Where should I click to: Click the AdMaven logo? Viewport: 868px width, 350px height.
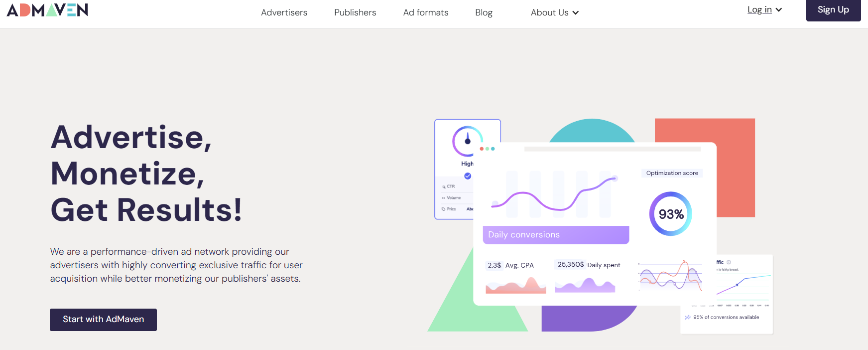tap(47, 10)
